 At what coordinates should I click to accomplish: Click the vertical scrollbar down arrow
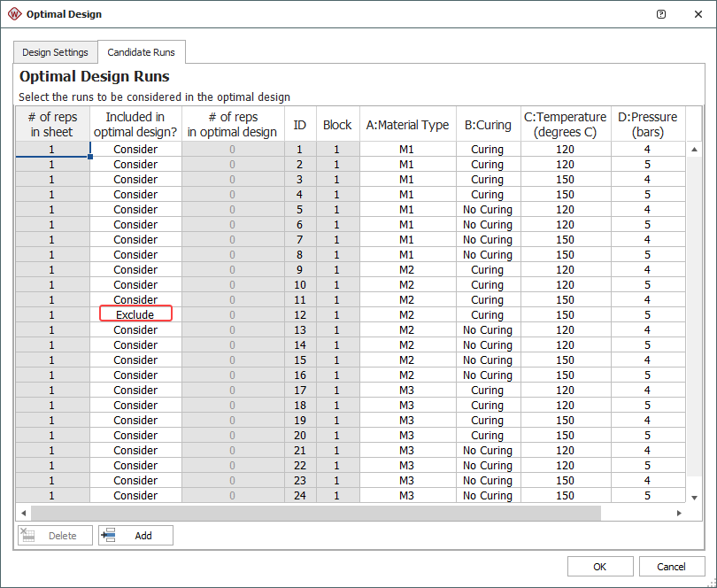coord(694,498)
